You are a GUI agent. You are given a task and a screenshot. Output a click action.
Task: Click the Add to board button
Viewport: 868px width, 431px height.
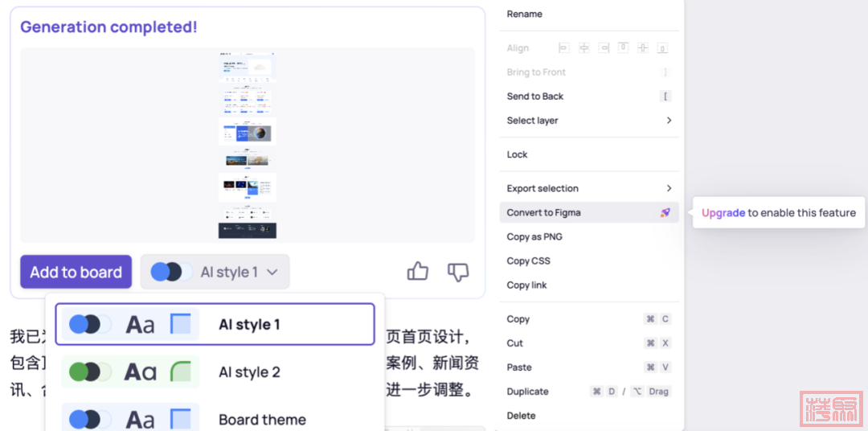click(x=76, y=272)
